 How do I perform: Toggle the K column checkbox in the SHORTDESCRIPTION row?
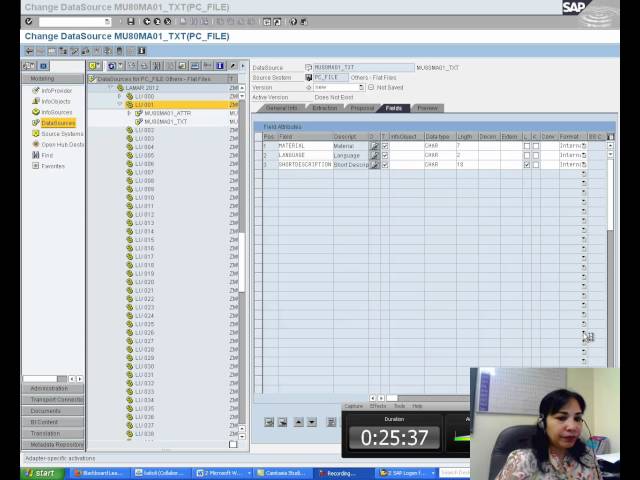(536, 164)
